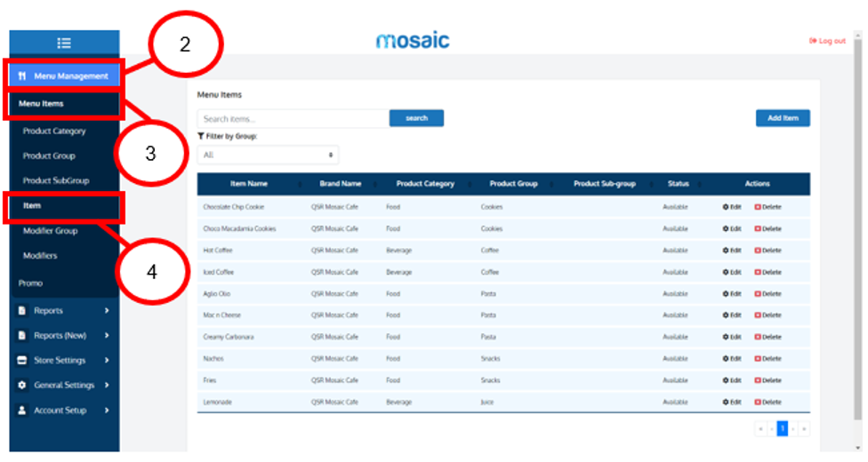
Task: Select the Hot Coffee item name cell
Action: tap(218, 251)
